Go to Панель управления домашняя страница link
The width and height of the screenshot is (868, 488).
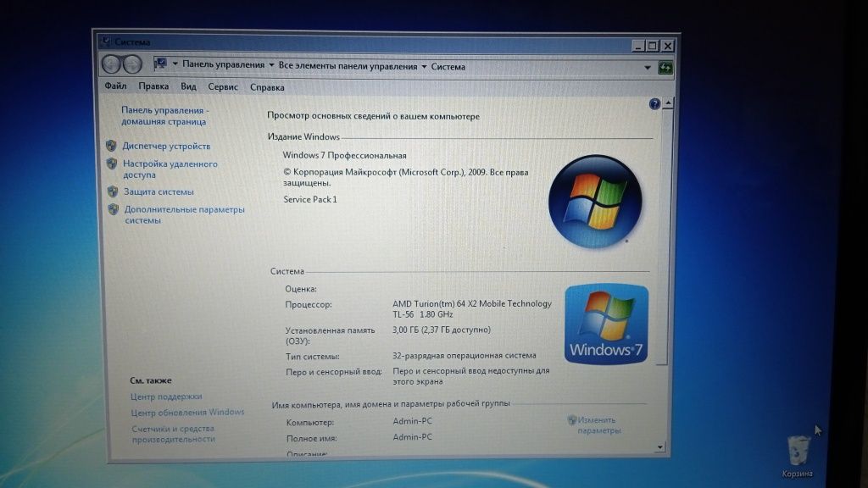pyautogui.click(x=164, y=115)
